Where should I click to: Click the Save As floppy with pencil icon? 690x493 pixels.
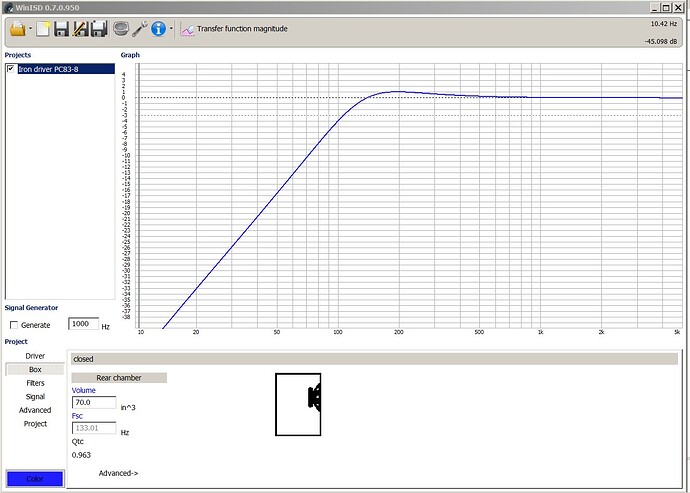81,29
